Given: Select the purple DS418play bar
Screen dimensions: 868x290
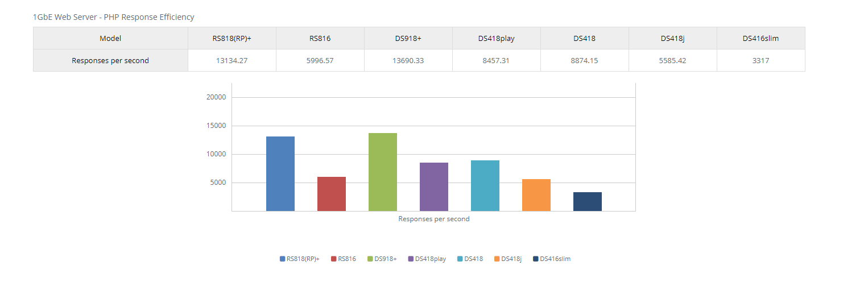Looking at the screenshot, I should (x=434, y=187).
